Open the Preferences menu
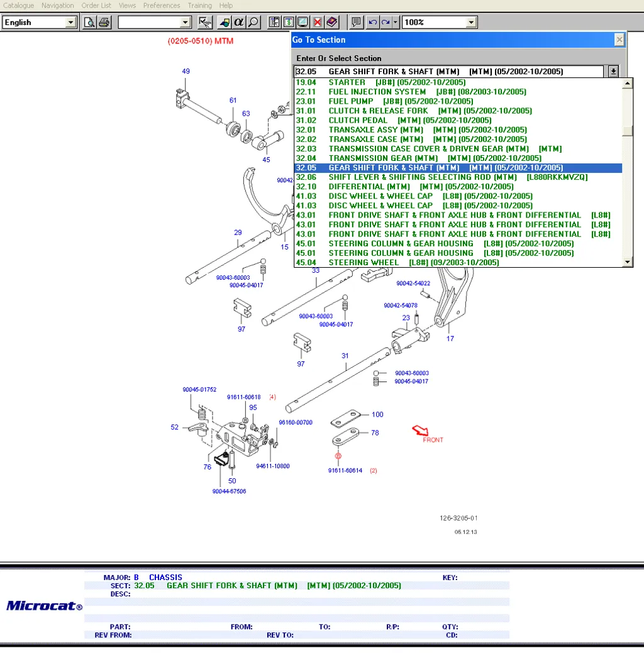The height and width of the screenshot is (653, 644). (x=162, y=6)
